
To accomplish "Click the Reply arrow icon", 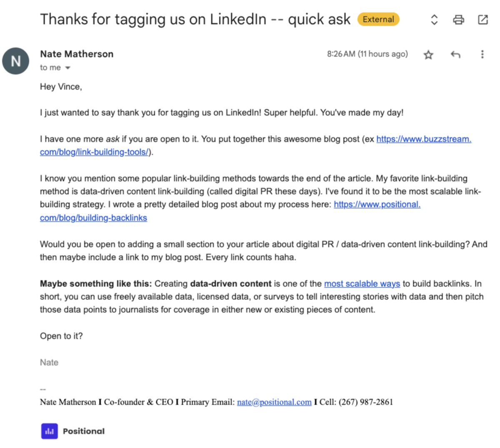I will (455, 55).
